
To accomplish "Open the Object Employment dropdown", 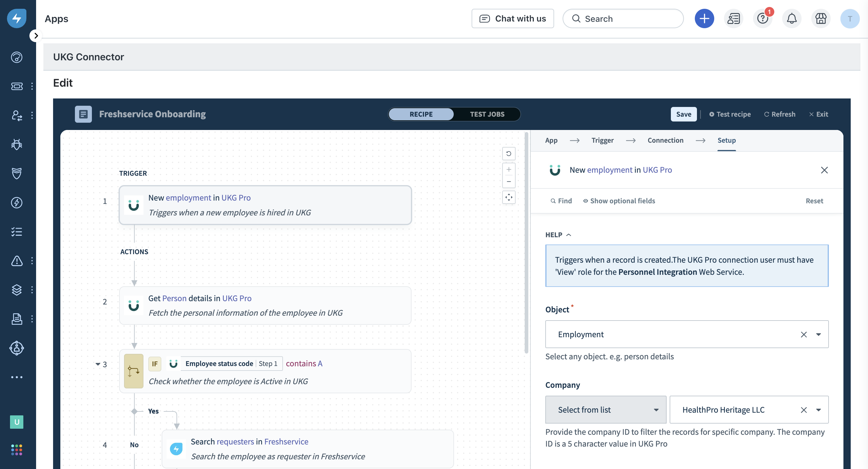I will pyautogui.click(x=818, y=334).
